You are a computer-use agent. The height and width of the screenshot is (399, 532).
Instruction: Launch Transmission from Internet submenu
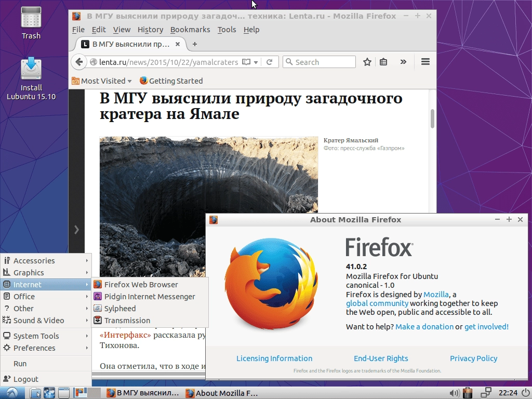tap(150, 320)
